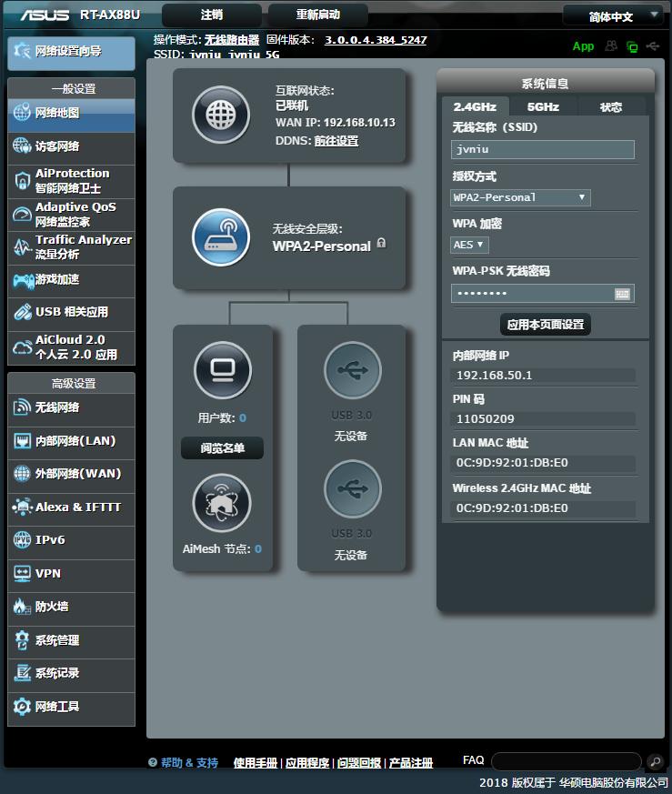Expand the WPA2-Personal authentication dropdown
The height and width of the screenshot is (794, 672).
click(520, 197)
